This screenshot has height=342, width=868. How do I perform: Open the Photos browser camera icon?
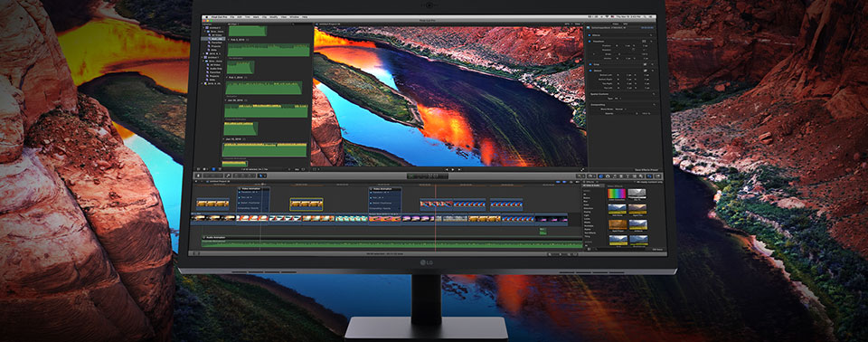click(x=608, y=176)
